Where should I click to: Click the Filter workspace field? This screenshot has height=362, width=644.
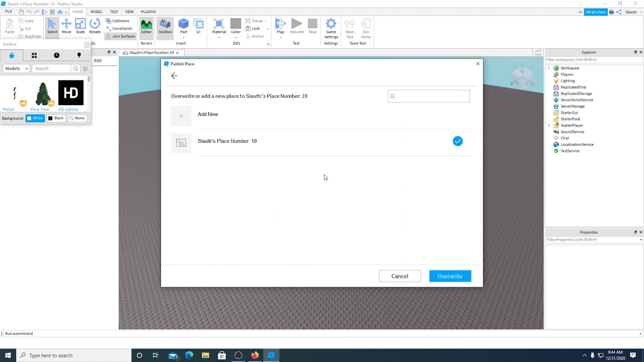pos(594,60)
